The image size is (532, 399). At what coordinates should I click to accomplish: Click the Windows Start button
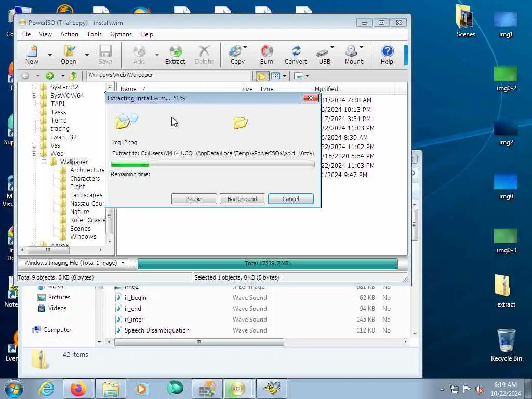pyautogui.click(x=14, y=389)
